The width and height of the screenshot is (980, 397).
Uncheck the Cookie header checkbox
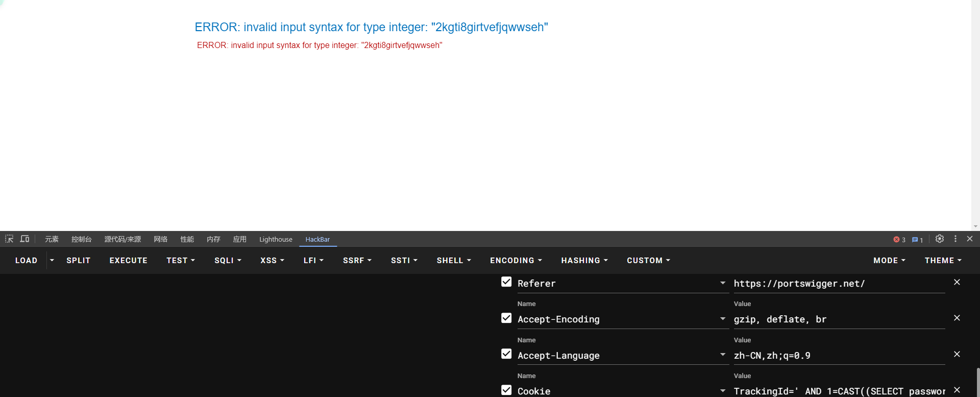pos(506,390)
